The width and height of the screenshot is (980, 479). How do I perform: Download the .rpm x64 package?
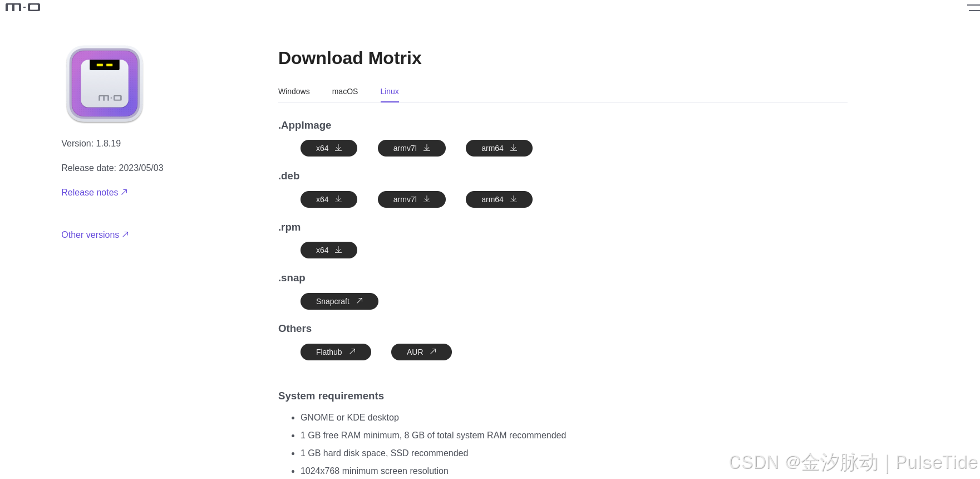click(x=329, y=250)
